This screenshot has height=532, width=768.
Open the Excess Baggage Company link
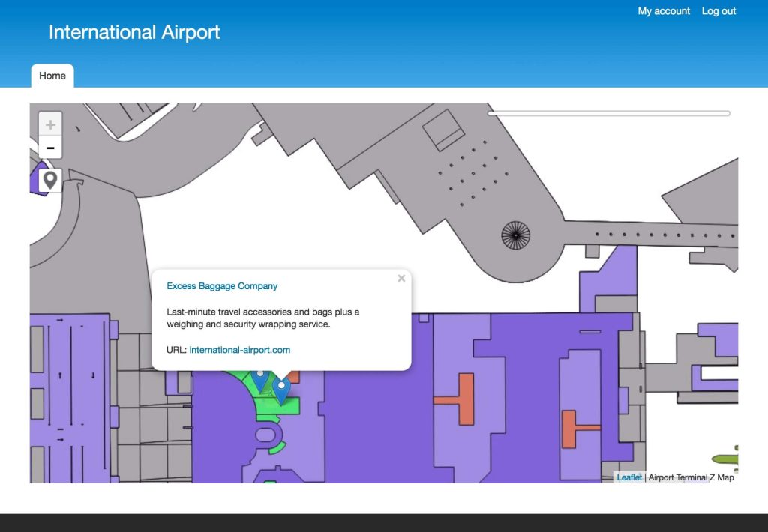point(222,285)
